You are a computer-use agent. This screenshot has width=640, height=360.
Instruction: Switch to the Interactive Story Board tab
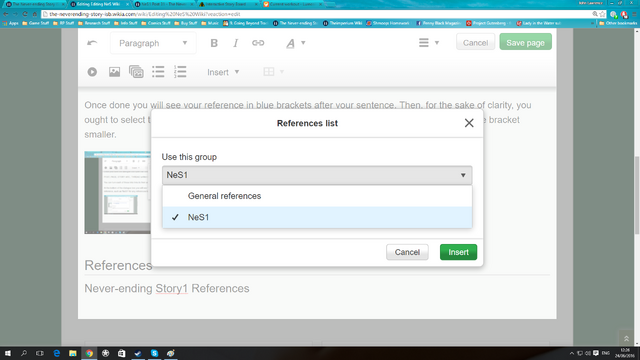click(228, 4)
